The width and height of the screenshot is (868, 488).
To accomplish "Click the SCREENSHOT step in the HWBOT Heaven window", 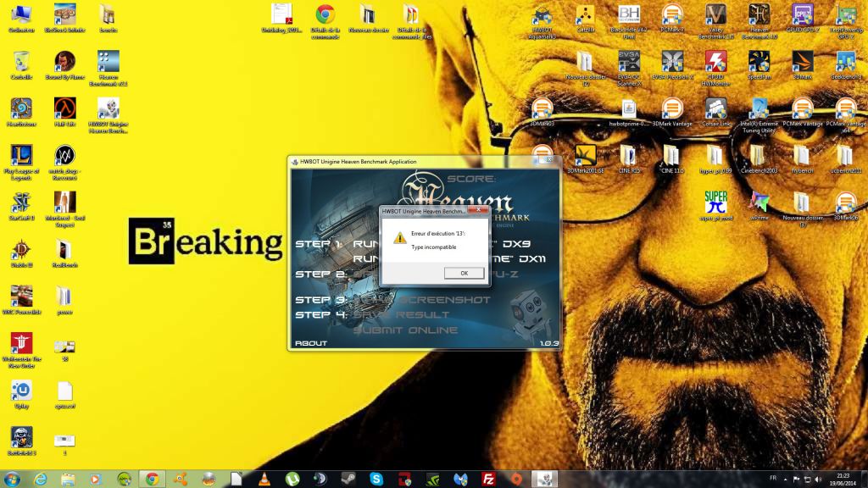I will tap(444, 299).
